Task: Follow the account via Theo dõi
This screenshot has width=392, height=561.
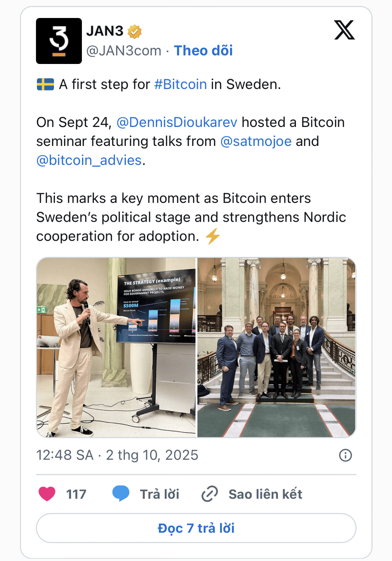Action: pyautogui.click(x=204, y=51)
